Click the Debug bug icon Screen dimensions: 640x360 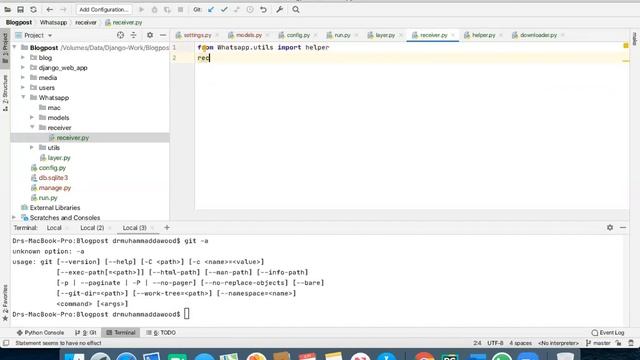tap(154, 9)
